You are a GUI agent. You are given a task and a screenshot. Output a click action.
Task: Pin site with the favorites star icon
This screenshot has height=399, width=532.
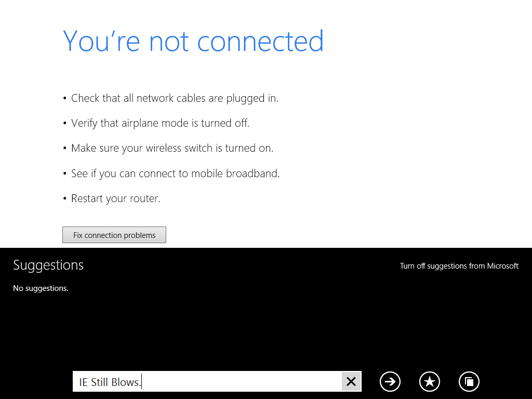click(x=430, y=381)
